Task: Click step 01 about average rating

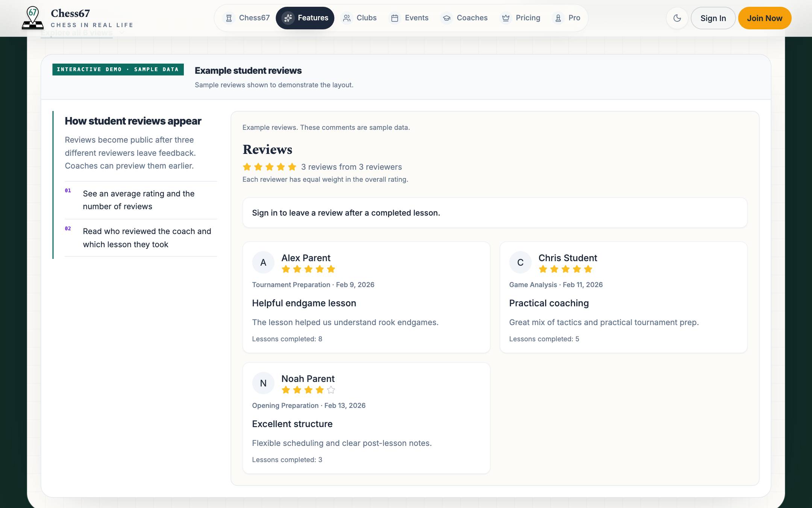Action: 141,200
